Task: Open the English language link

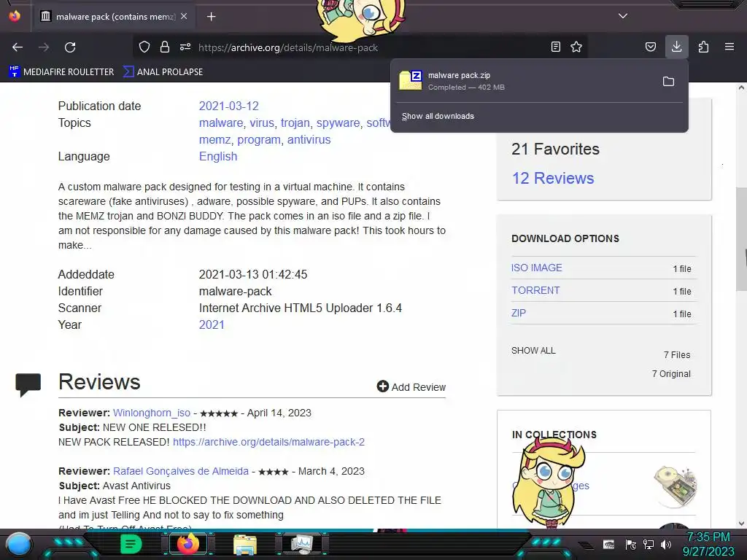Action: [218, 156]
